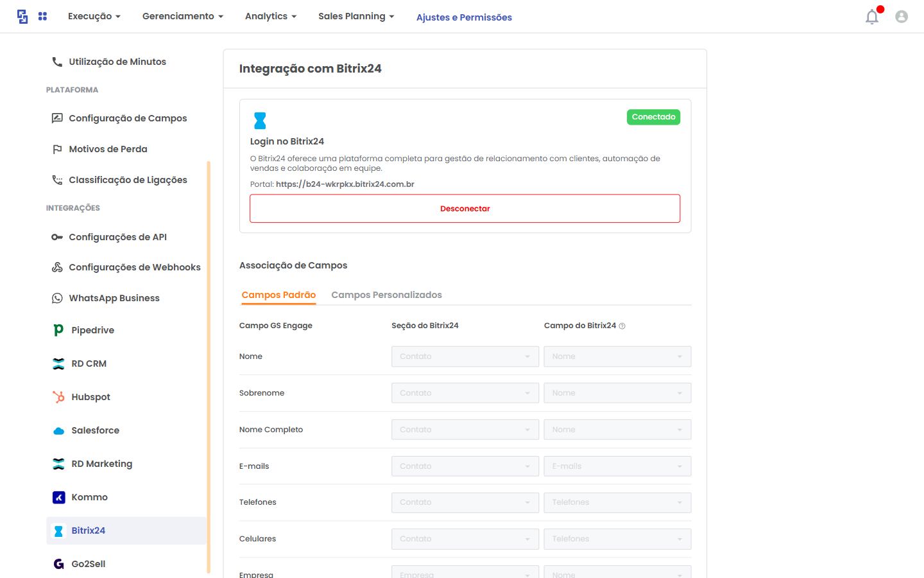This screenshot has width=924, height=578.
Task: Open the user profile avatar
Action: (902, 17)
